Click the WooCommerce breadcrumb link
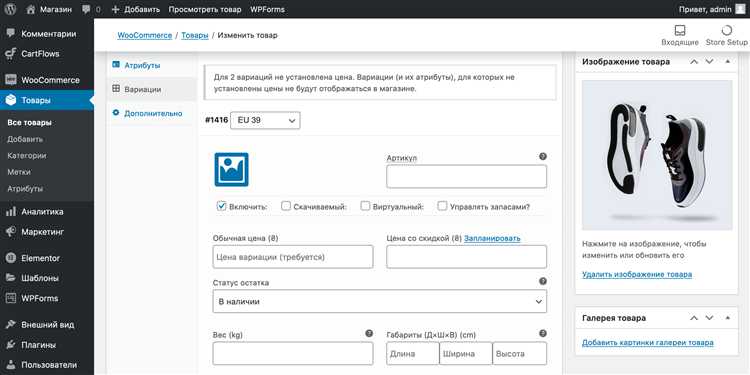 coord(144,35)
